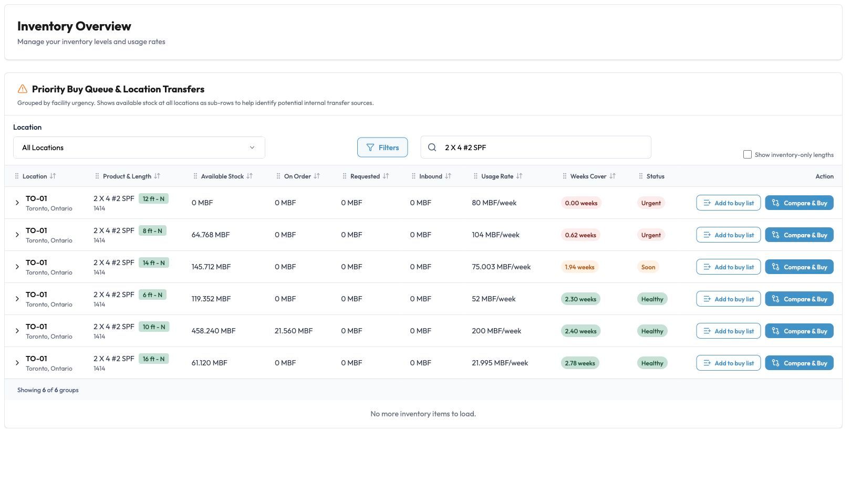Click the 458.240 MBF available stock value
This screenshot has width=851, height=504.
coord(213,331)
